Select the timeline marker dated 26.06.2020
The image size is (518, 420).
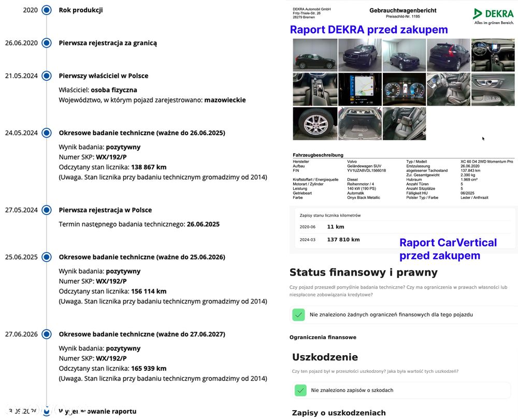(47, 43)
